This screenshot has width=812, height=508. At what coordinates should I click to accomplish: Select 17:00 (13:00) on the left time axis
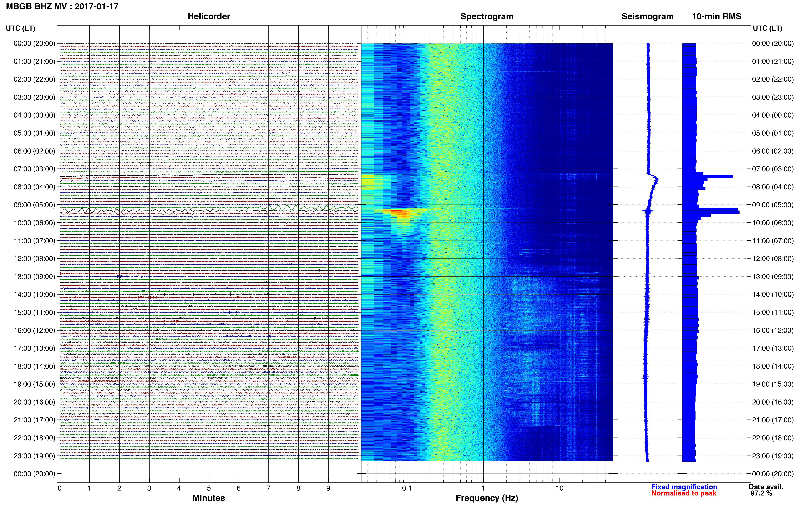click(34, 348)
